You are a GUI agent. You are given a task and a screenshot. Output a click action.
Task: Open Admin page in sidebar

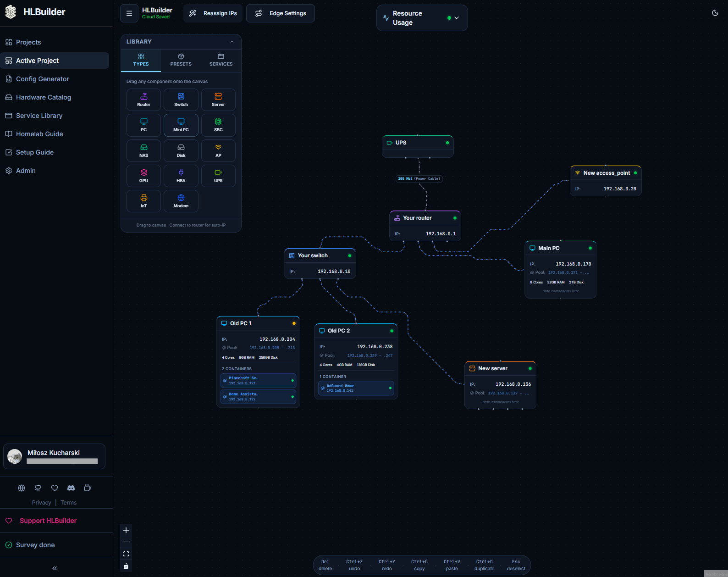[x=55, y=171]
